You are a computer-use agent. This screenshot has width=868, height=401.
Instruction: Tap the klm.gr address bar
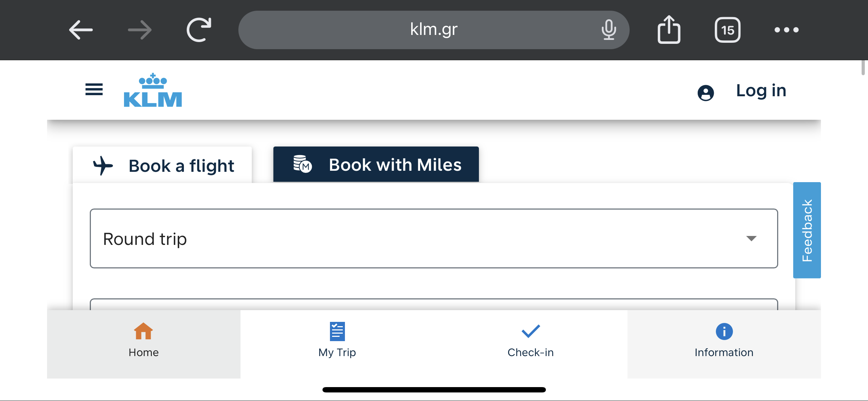tap(434, 30)
